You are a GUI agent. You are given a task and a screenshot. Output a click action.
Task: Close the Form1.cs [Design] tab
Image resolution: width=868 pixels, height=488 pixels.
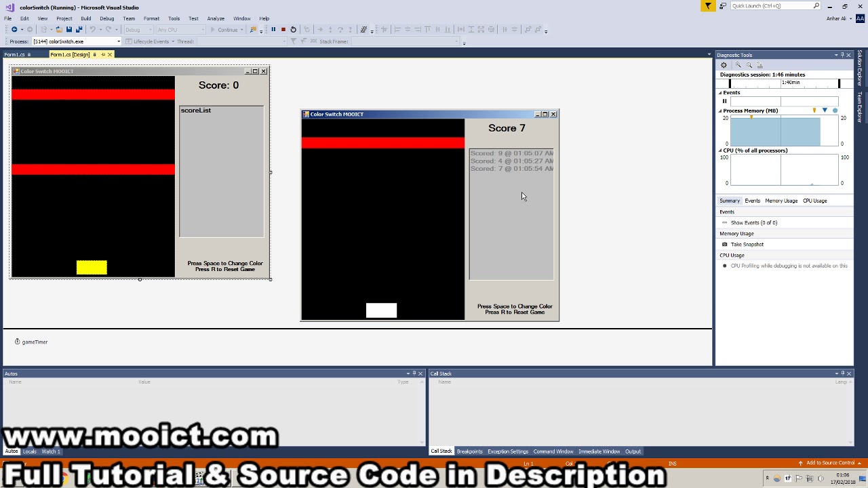coord(110,54)
